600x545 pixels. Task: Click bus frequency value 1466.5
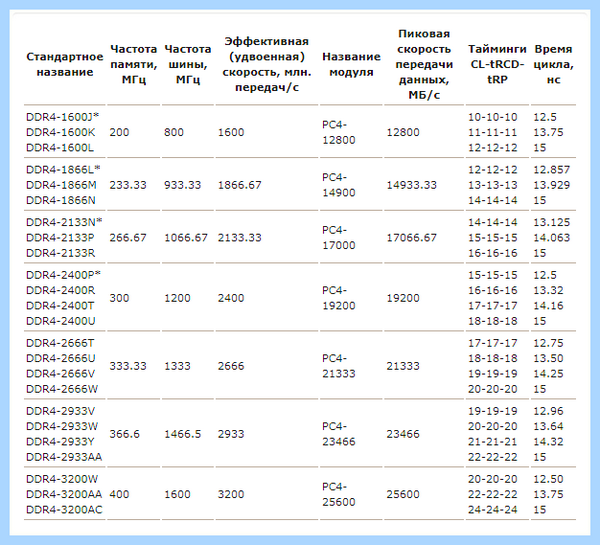[183, 434]
